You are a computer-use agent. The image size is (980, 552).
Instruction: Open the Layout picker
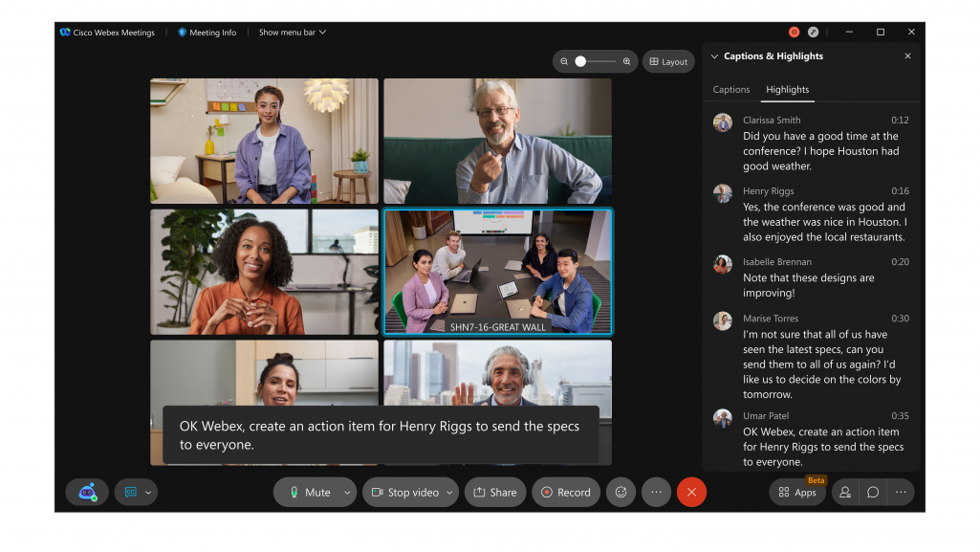tap(668, 60)
